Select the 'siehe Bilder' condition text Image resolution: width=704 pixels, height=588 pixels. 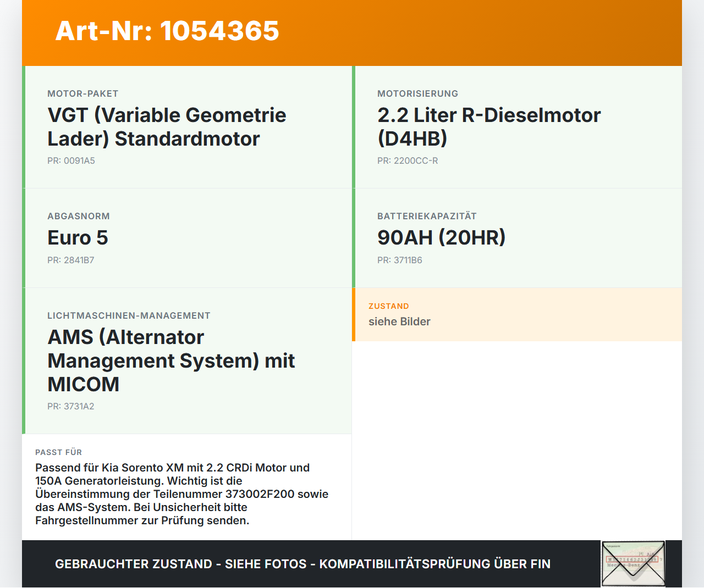(x=399, y=321)
